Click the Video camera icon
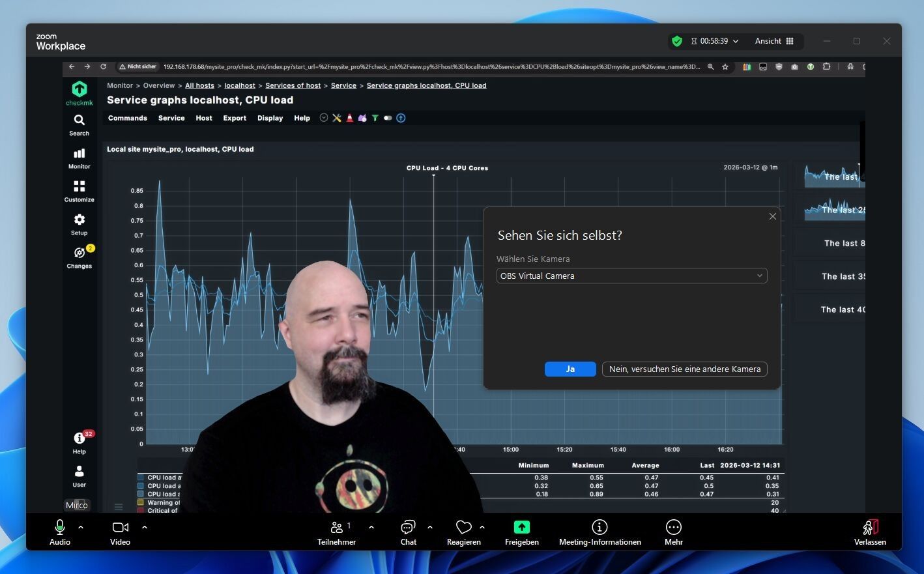Screen dimensions: 924x574 click(120, 527)
